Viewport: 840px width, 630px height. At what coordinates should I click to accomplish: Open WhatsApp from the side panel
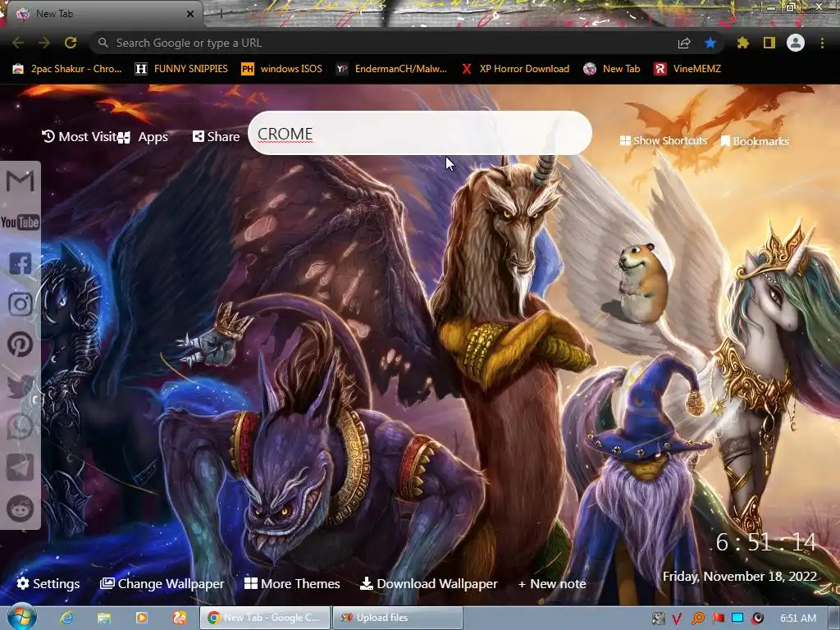click(20, 427)
